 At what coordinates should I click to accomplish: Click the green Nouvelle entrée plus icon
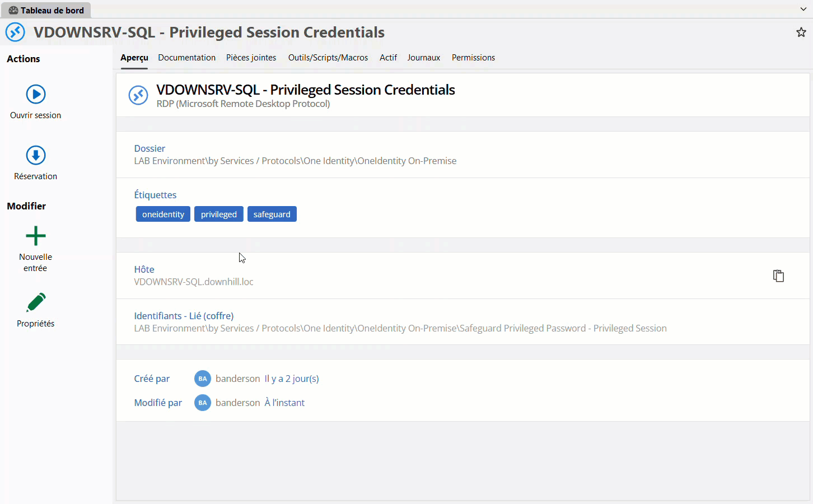coord(36,236)
